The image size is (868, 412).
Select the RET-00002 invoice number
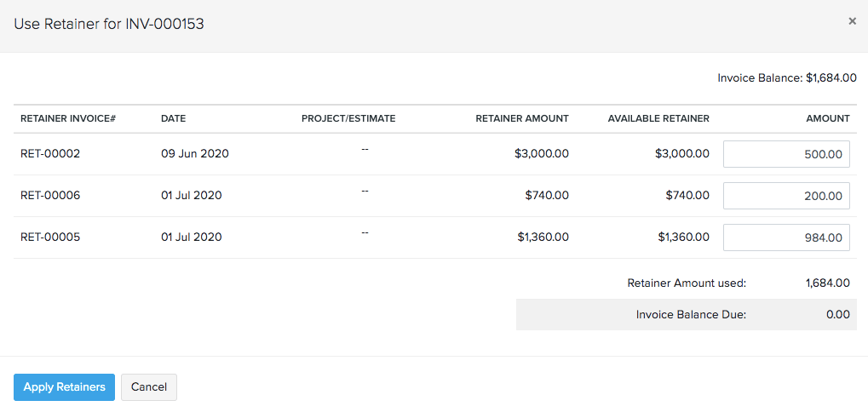click(x=50, y=154)
